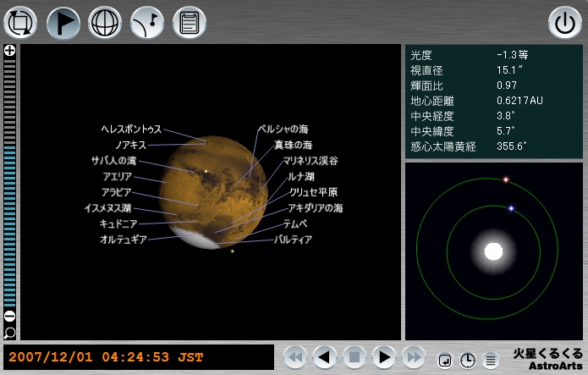The height and width of the screenshot is (375, 588).
Task: Click the 火星くるくる AstroArts logo
Action: [548, 359]
